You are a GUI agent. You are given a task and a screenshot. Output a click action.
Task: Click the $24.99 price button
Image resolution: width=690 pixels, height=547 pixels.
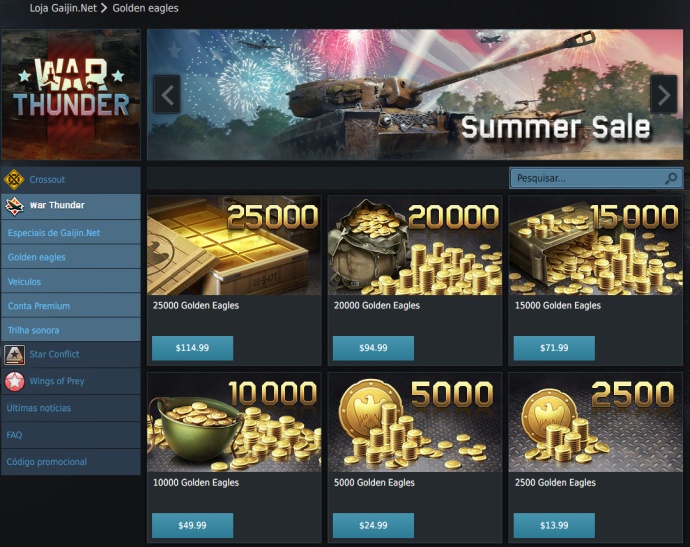373,525
